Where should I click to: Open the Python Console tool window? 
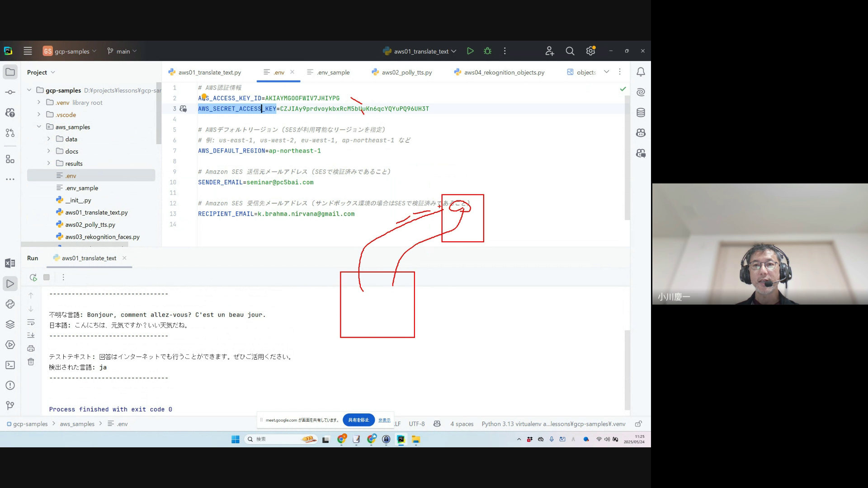click(10, 304)
